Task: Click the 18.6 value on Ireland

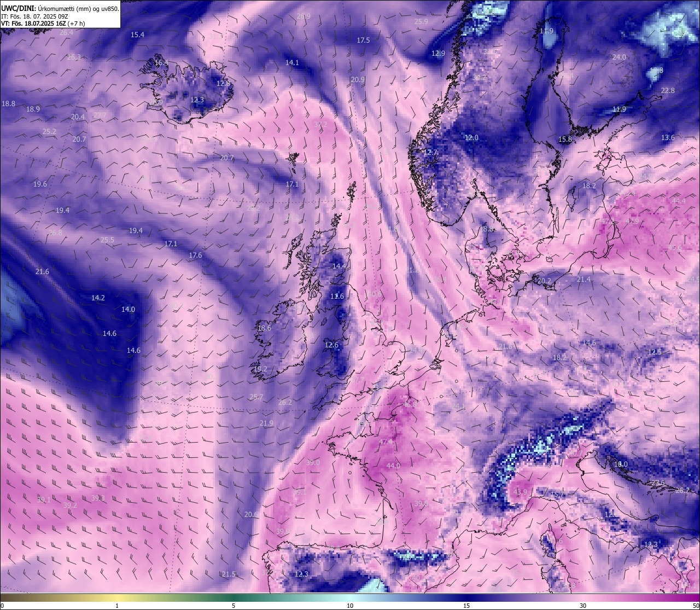Action: pyautogui.click(x=264, y=328)
